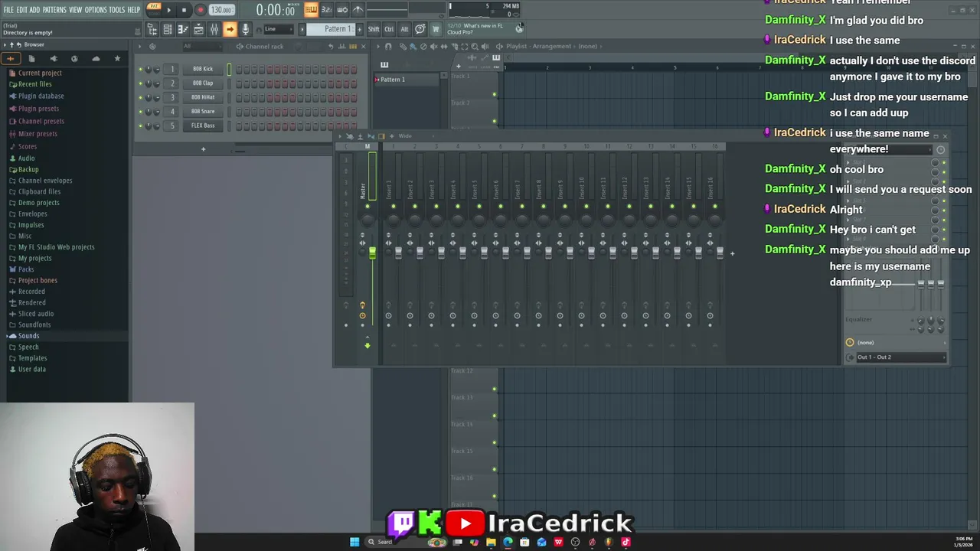Click the microphone recording icon

[x=246, y=29]
